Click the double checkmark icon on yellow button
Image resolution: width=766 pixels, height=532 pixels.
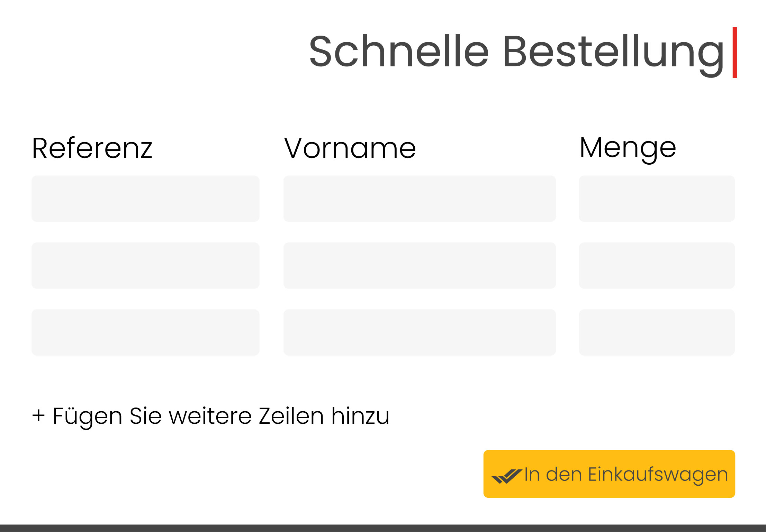click(507, 476)
